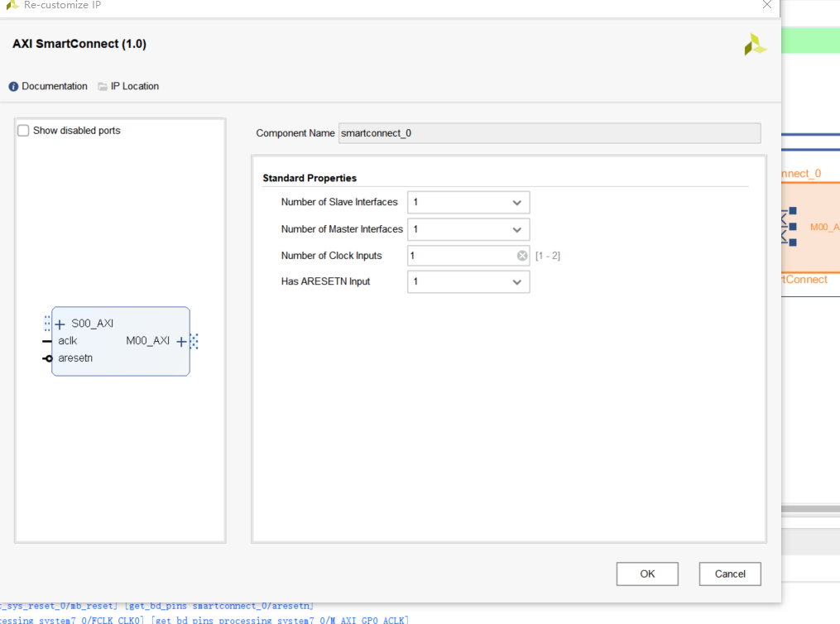Clear the Number of Clock Inputs field
The image size is (840, 624).
pyautogui.click(x=521, y=256)
